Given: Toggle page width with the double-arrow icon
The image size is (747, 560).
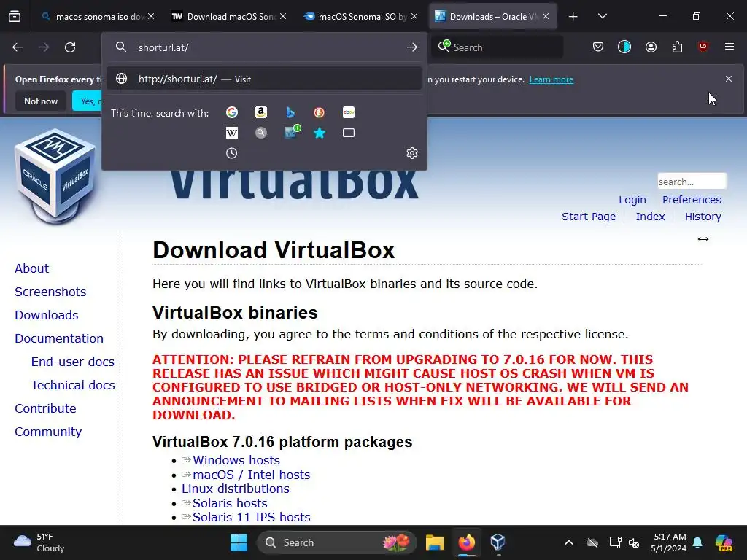Looking at the screenshot, I should 703,239.
